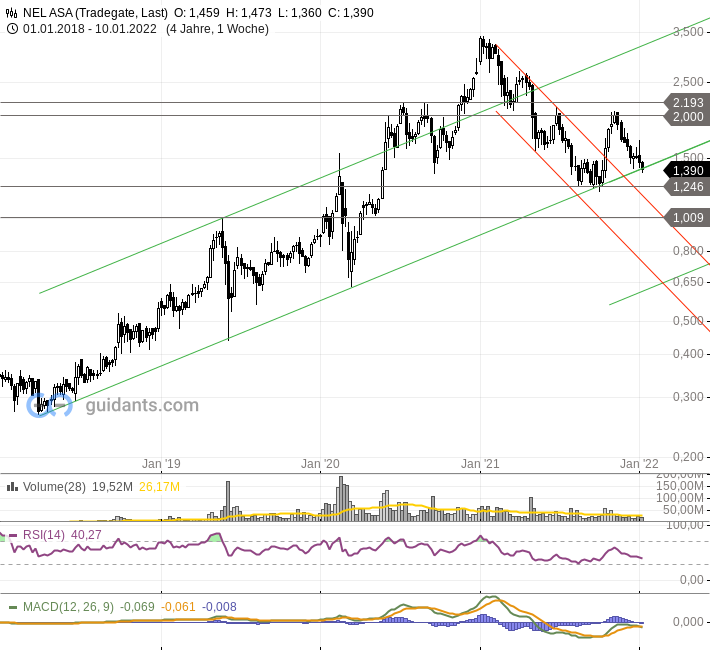Click the 0,000 MACD axis label
710x650 pixels.
[x=688, y=622]
